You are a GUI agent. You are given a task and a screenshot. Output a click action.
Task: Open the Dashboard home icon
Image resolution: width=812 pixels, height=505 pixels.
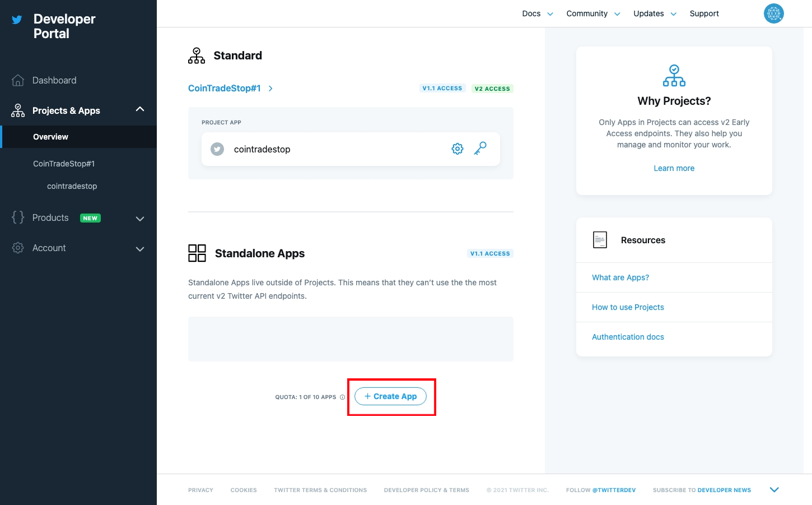[x=18, y=80]
